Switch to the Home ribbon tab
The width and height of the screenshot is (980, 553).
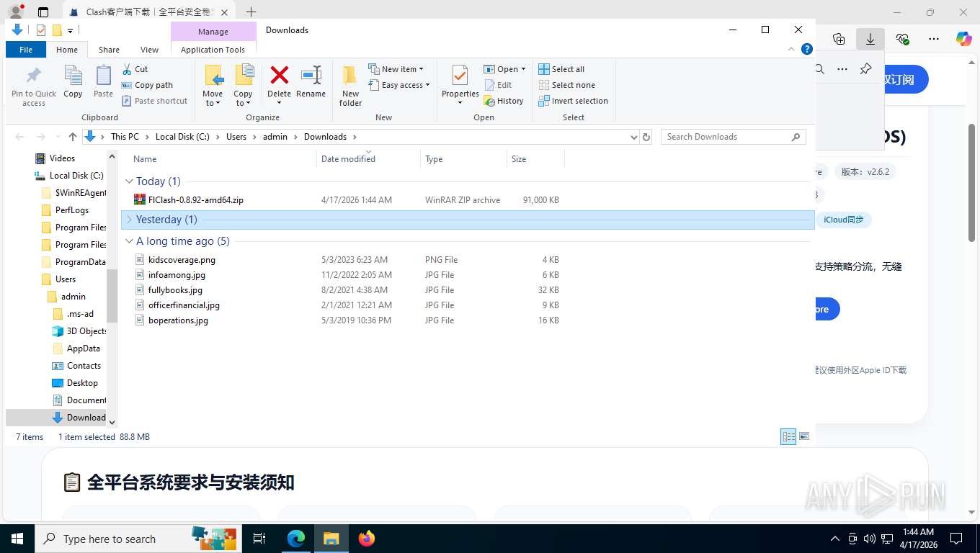[x=67, y=50]
